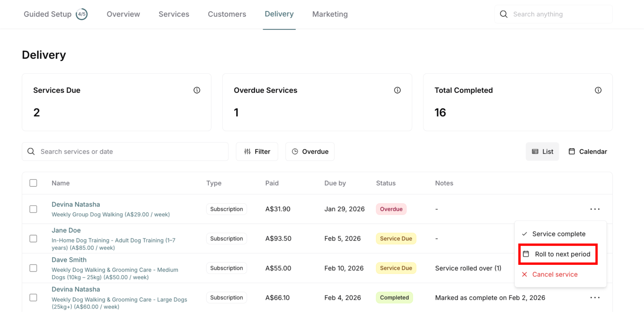Click the Overdue Services info icon
Viewport: 644px width, 312px height.
(397, 90)
